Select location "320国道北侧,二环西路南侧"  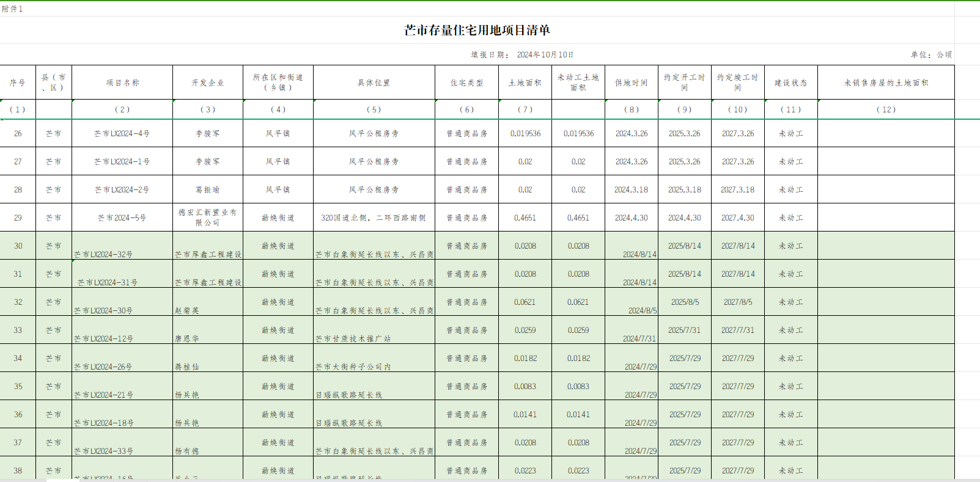coord(374,217)
